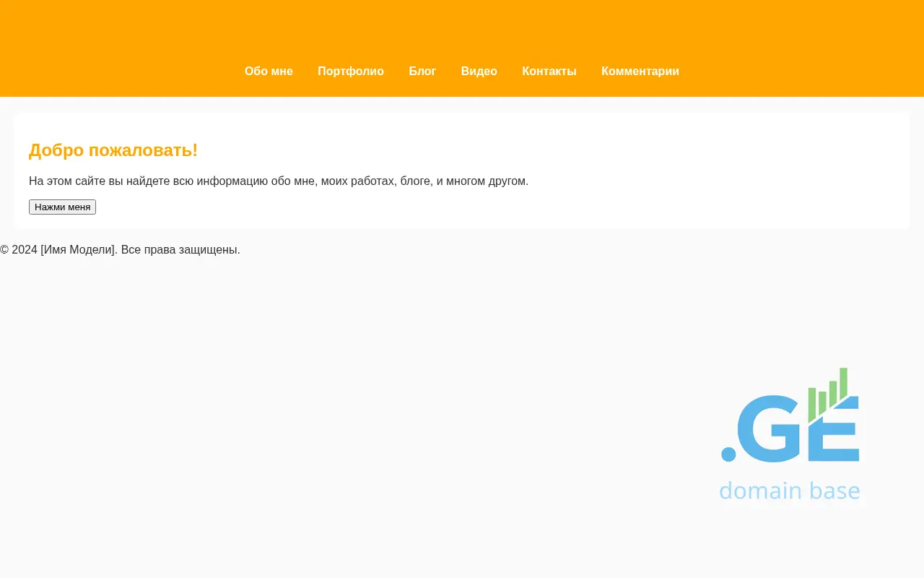Viewport: 924px width, 578px height.
Task: Open the Обо мне navigation link
Action: (269, 71)
